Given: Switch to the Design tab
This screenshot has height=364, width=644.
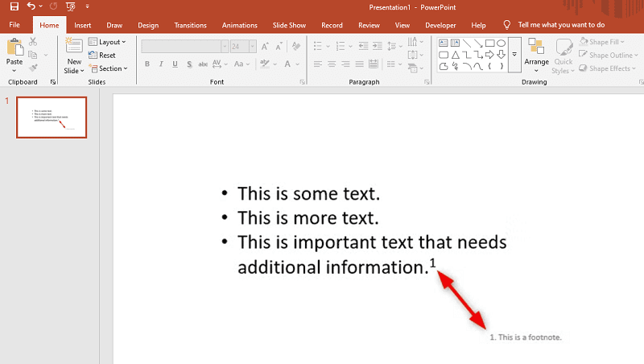Looking at the screenshot, I should [148, 26].
